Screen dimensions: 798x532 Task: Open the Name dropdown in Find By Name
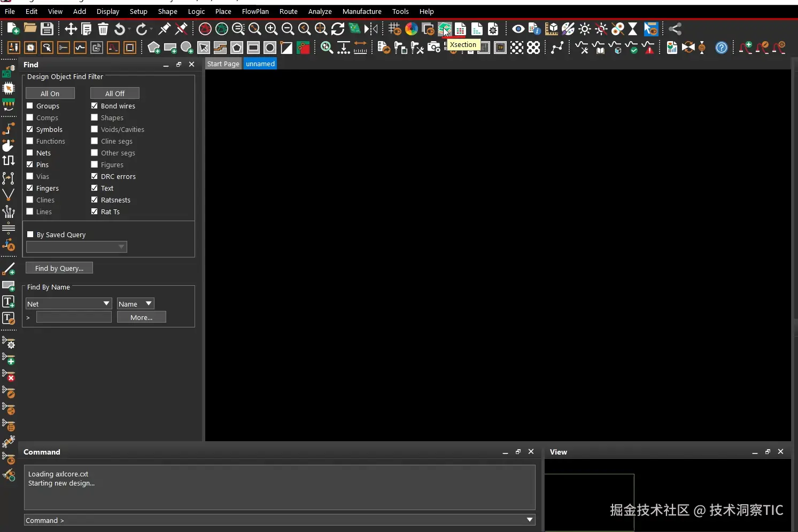136,303
